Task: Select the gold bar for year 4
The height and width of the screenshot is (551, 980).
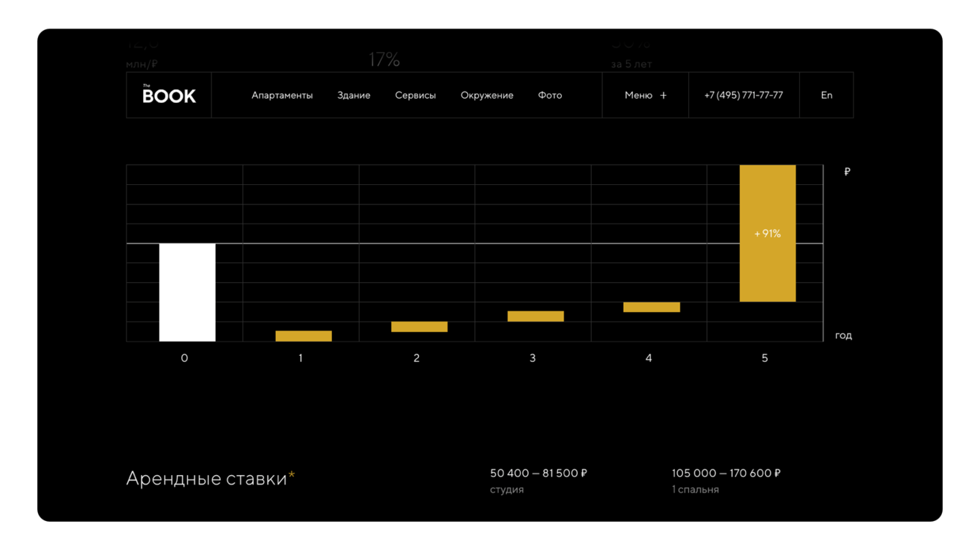Action: 652,307
